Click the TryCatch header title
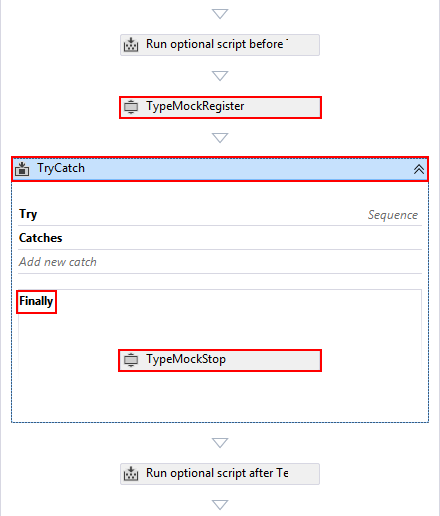The width and height of the screenshot is (440, 516). (61, 168)
